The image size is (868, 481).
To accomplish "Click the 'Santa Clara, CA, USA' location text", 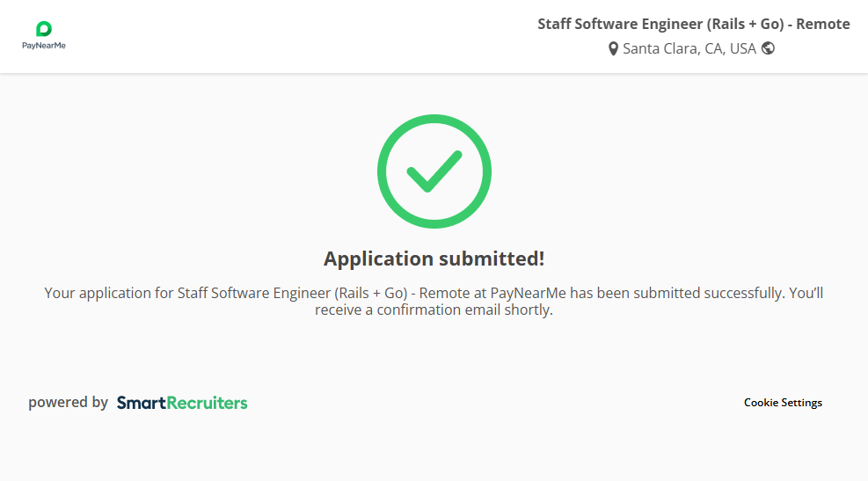I will (689, 48).
